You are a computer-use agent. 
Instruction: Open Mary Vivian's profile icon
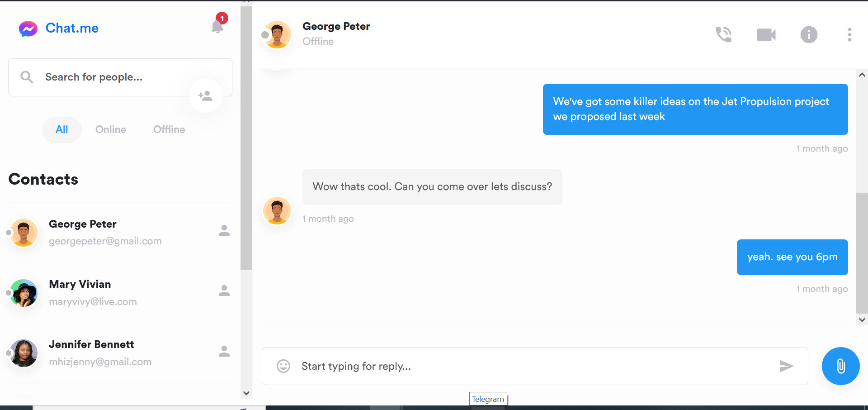224,291
